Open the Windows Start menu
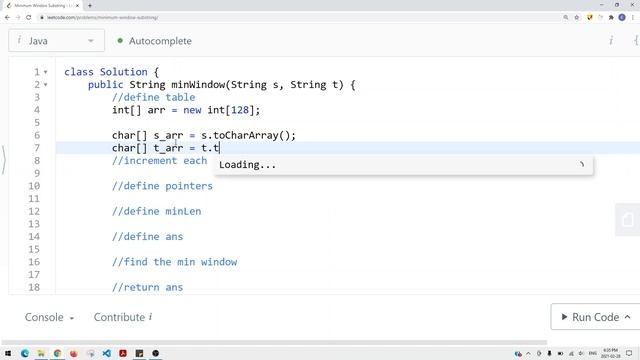 coord(8,353)
